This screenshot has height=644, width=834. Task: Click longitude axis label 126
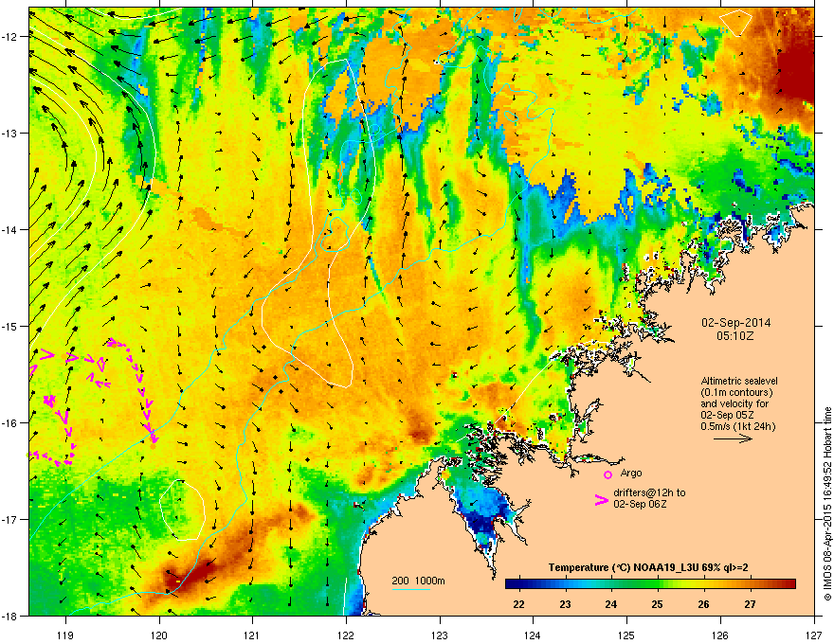tap(720, 635)
